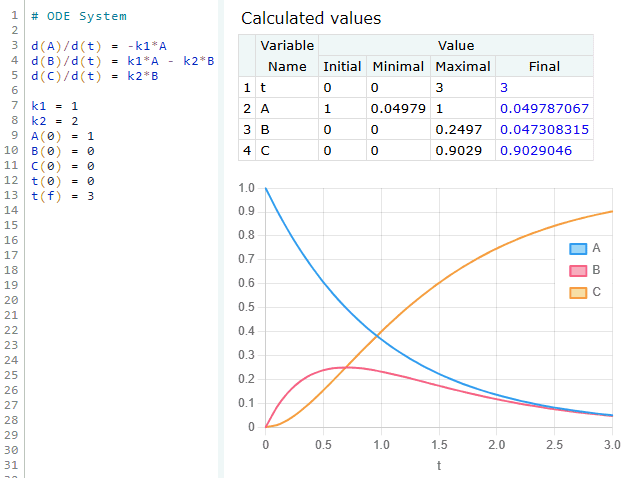Select the "Final" column header
This screenshot has width=622, height=478.
pos(544,66)
